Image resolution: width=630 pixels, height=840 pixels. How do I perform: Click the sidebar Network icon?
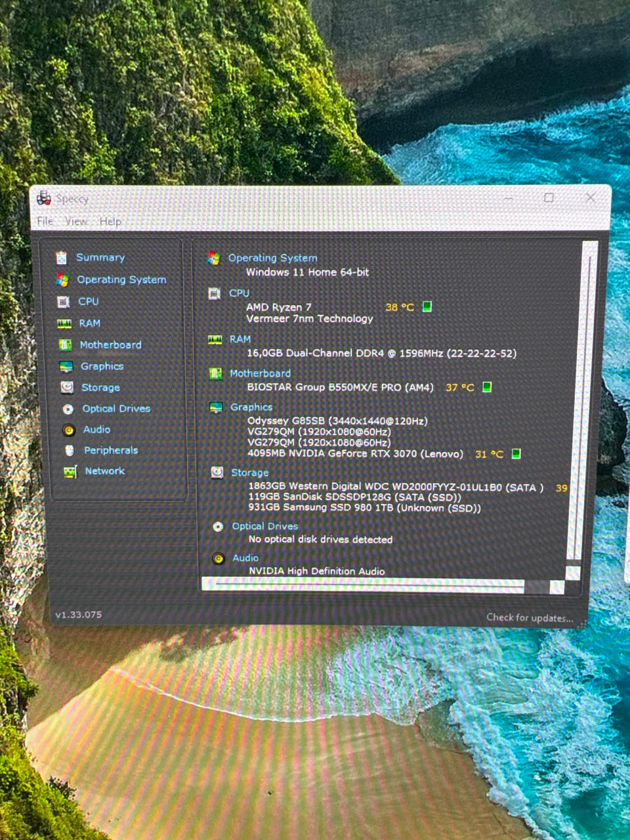point(70,472)
